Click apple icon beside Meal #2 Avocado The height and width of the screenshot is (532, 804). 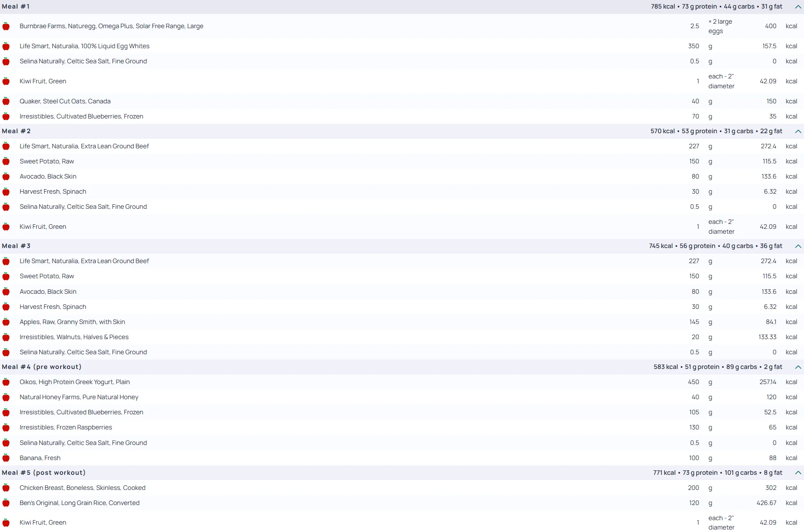[6, 177]
